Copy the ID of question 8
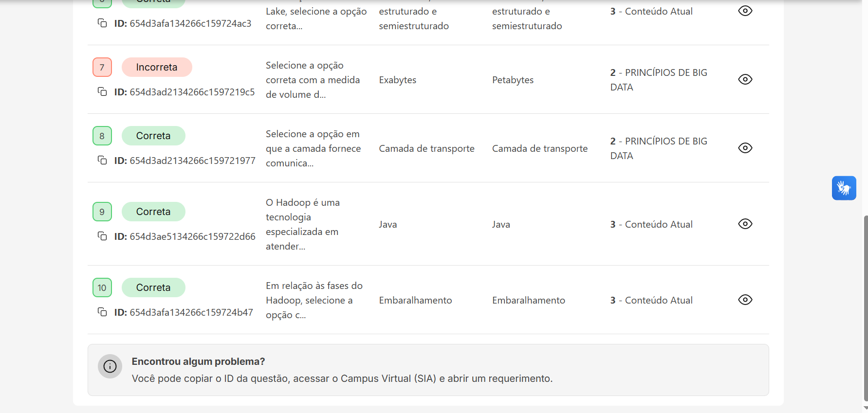The height and width of the screenshot is (413, 868). [102, 160]
